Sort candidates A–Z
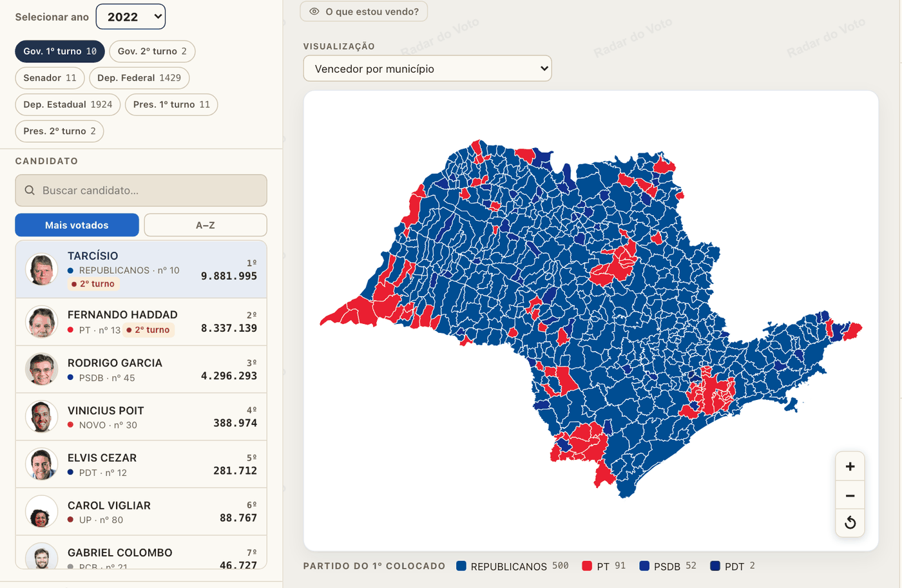Screen dimensions: 902x588 click(x=206, y=225)
